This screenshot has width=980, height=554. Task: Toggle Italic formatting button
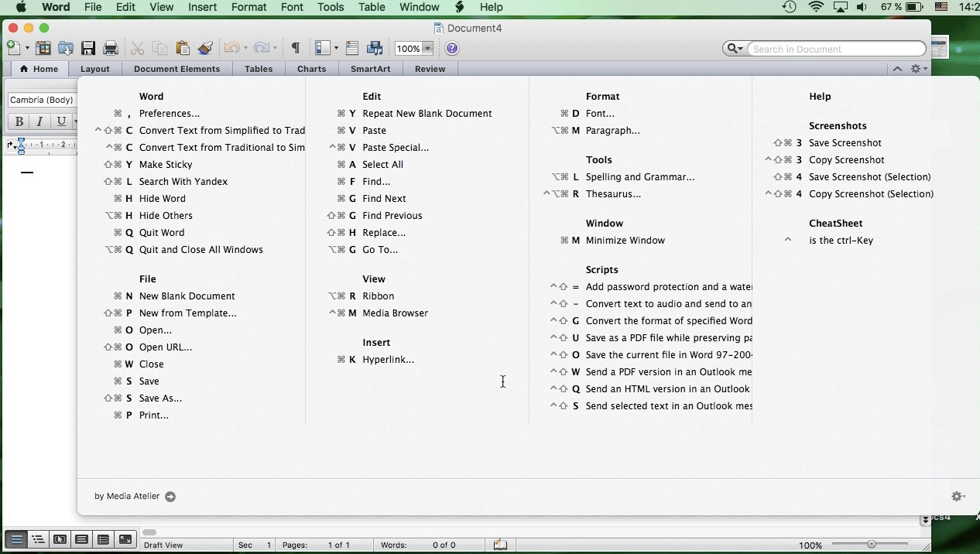tap(39, 121)
